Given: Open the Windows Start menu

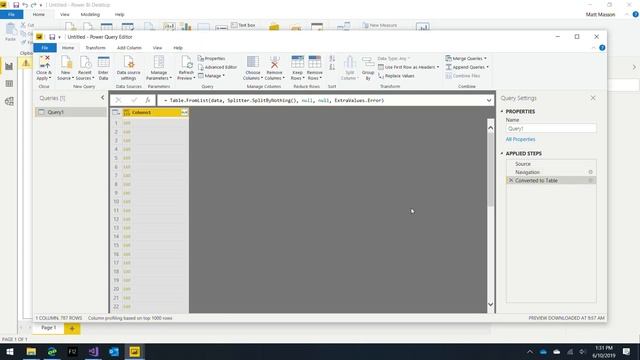Looking at the screenshot, I should pos(10,351).
